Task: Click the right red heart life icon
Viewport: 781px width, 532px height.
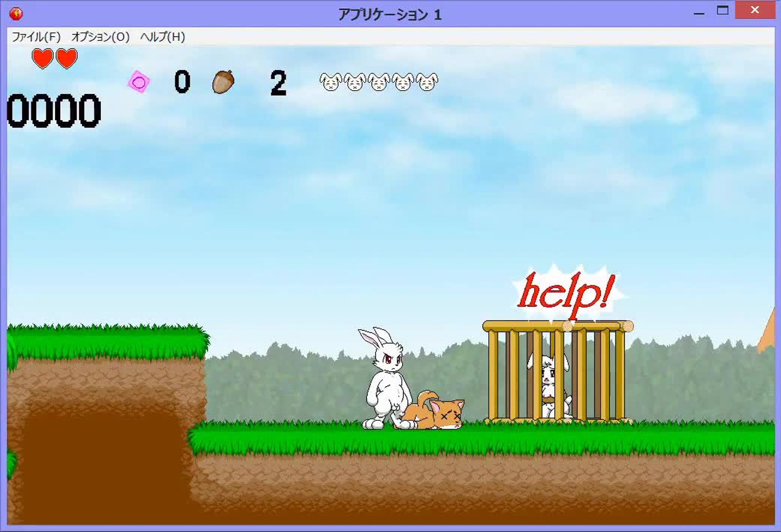Action: [x=66, y=59]
